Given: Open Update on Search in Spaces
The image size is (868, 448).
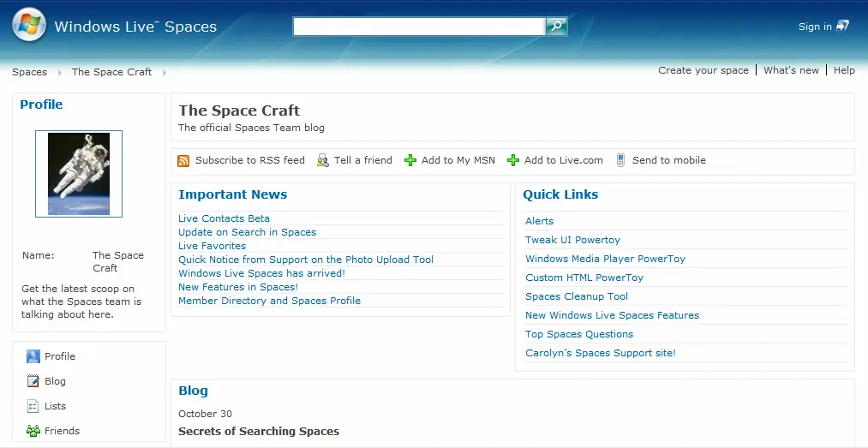Looking at the screenshot, I should tap(247, 232).
